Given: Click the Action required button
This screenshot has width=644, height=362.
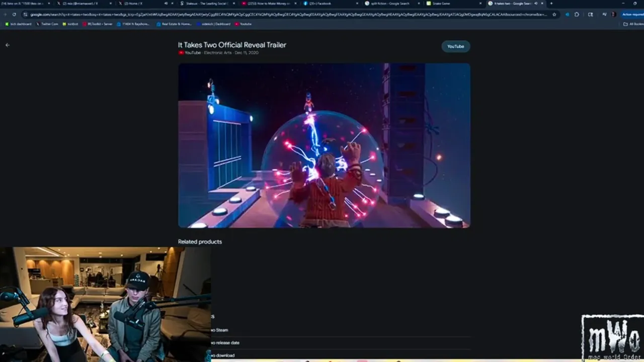Looking at the screenshot, I should pyautogui.click(x=632, y=15).
